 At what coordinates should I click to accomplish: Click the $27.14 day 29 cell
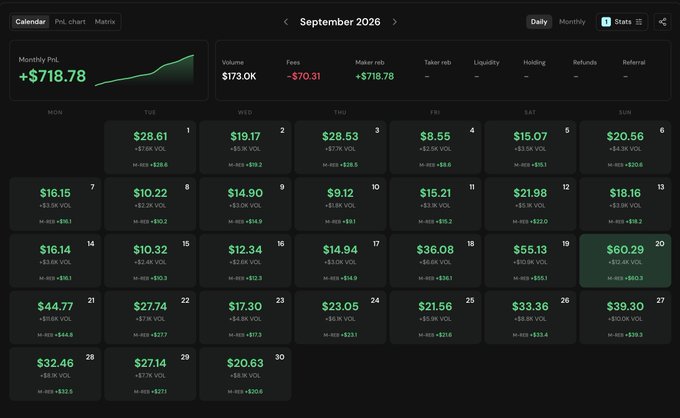coord(150,374)
